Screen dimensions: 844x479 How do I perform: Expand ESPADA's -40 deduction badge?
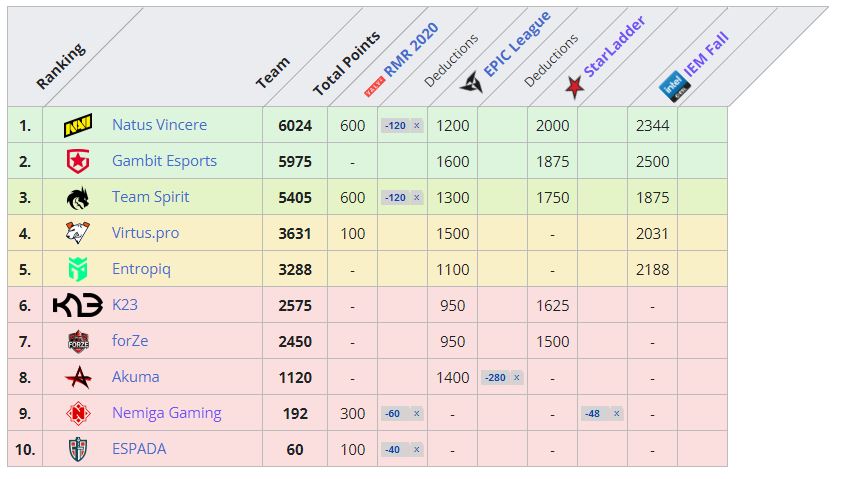(x=402, y=450)
